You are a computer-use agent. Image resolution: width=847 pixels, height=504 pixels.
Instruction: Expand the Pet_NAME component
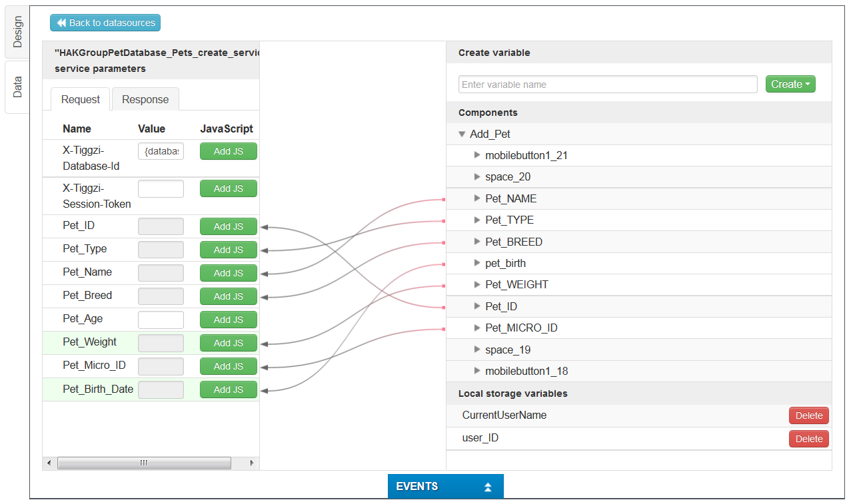click(476, 198)
